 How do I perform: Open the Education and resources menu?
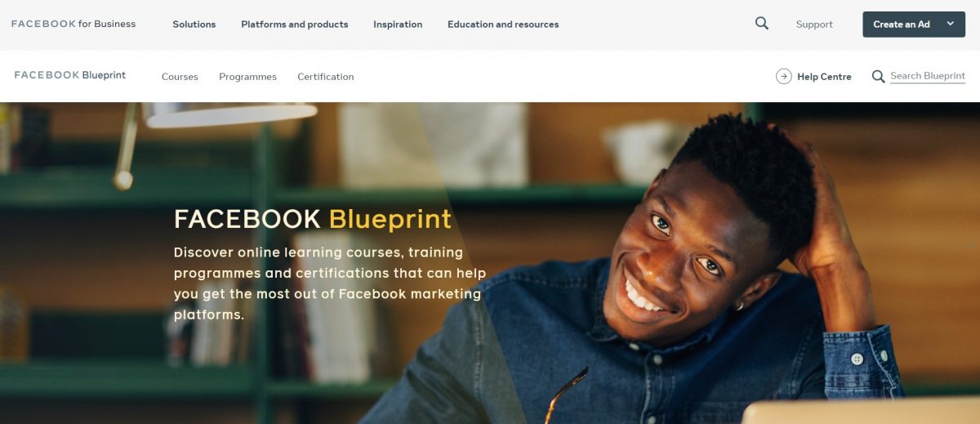[503, 25]
